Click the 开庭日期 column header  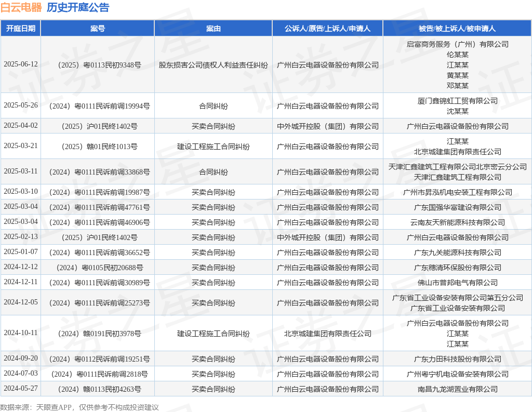point(21,29)
